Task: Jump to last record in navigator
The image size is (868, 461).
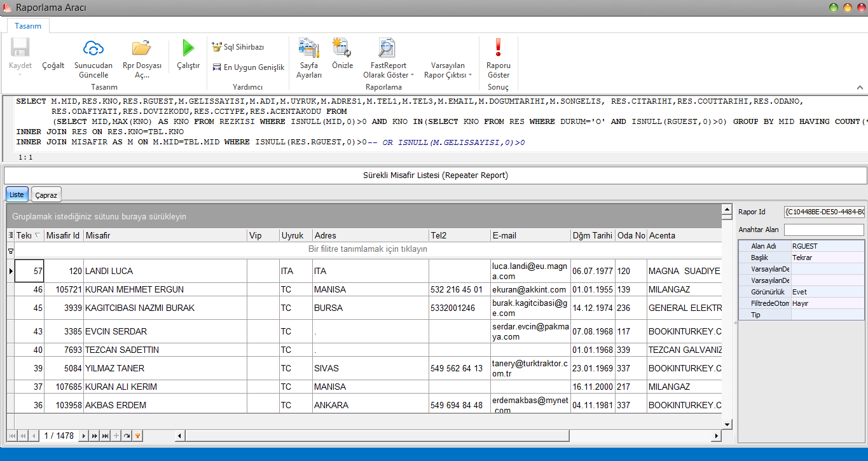Action: tap(106, 436)
